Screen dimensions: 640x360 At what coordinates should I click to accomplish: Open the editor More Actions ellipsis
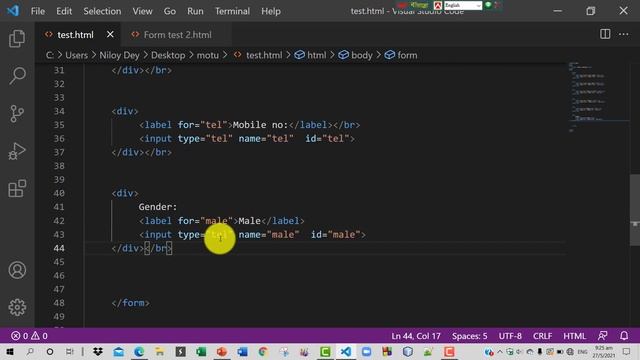coord(623,34)
